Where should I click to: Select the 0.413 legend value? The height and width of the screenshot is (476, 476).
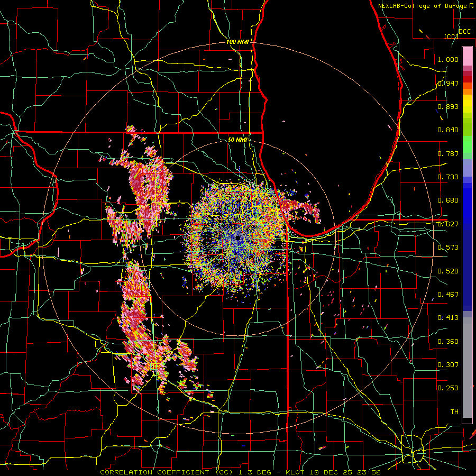tap(448, 318)
